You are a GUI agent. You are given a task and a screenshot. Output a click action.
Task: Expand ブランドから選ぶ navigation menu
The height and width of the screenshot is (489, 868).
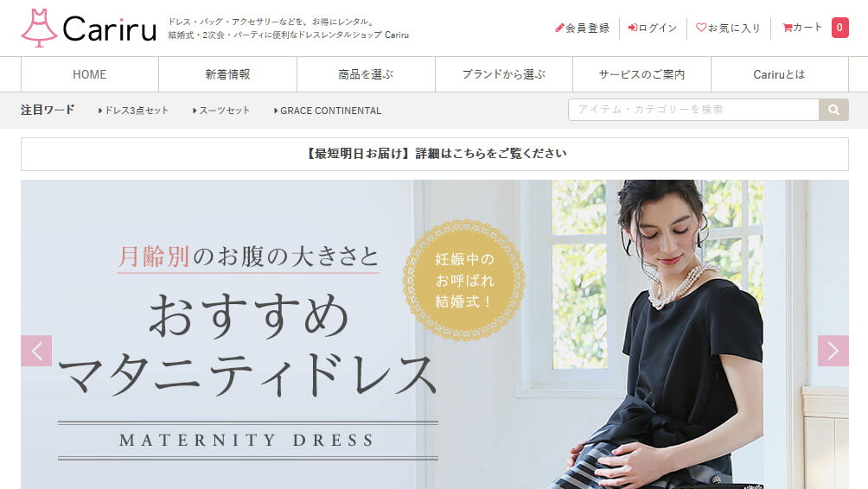click(504, 74)
